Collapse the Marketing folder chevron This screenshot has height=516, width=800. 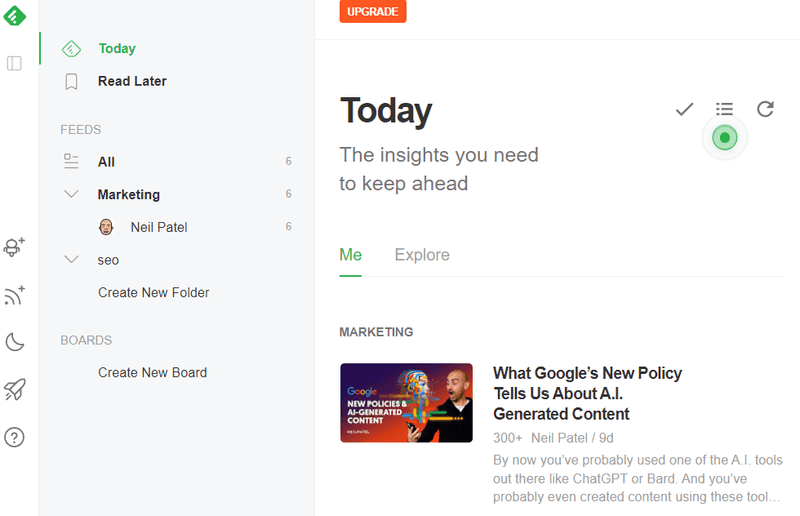(71, 194)
